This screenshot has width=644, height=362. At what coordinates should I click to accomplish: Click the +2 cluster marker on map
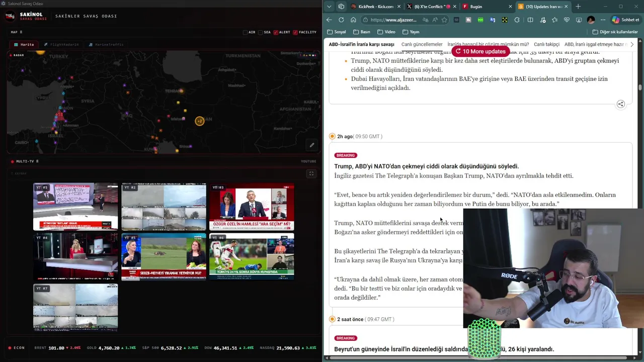pos(200,121)
